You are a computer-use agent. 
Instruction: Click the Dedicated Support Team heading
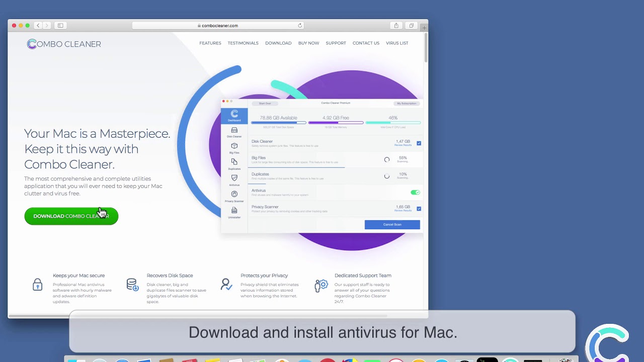pos(363,276)
